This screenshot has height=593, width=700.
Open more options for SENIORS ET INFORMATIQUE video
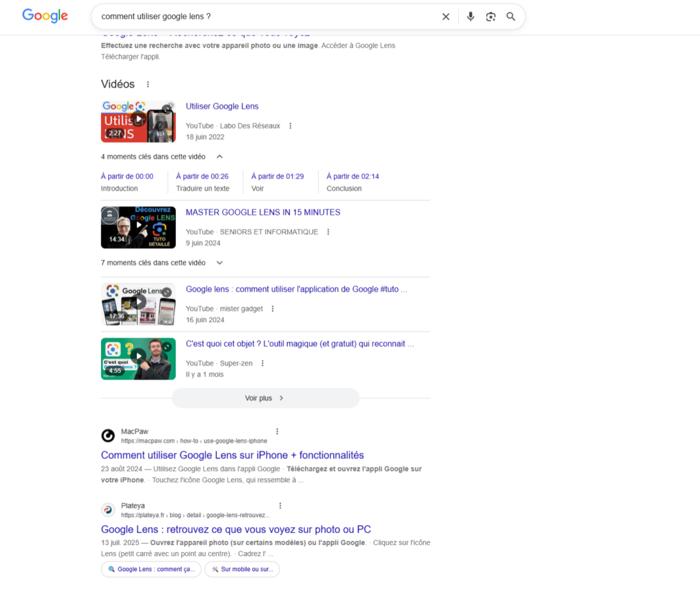tap(328, 232)
